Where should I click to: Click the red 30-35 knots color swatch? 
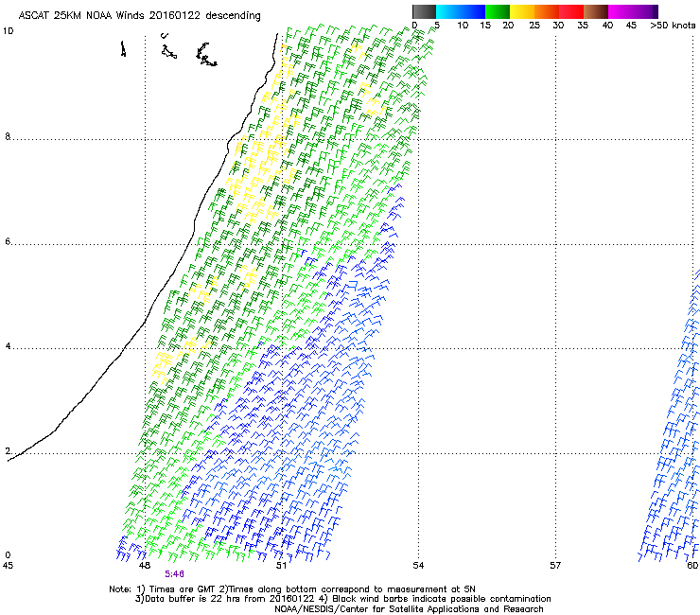point(571,11)
